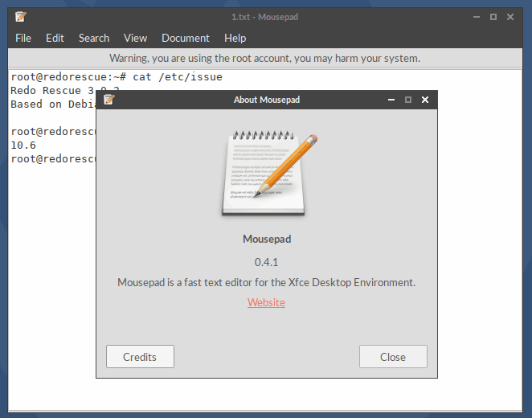This screenshot has width=532, height=418.
Task: Click the About Mousepad title bar icon
Action: tap(109, 100)
